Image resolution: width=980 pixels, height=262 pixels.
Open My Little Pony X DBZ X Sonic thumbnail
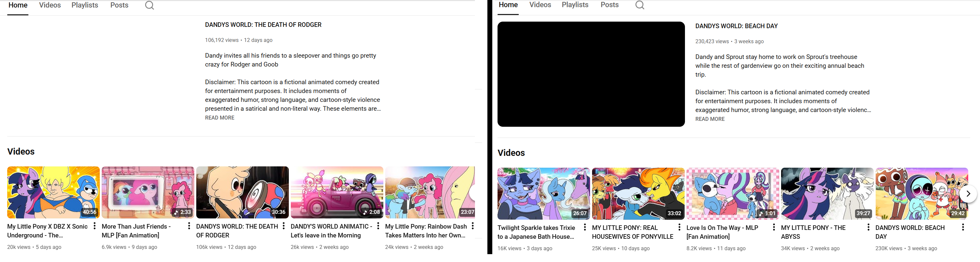[x=53, y=192]
